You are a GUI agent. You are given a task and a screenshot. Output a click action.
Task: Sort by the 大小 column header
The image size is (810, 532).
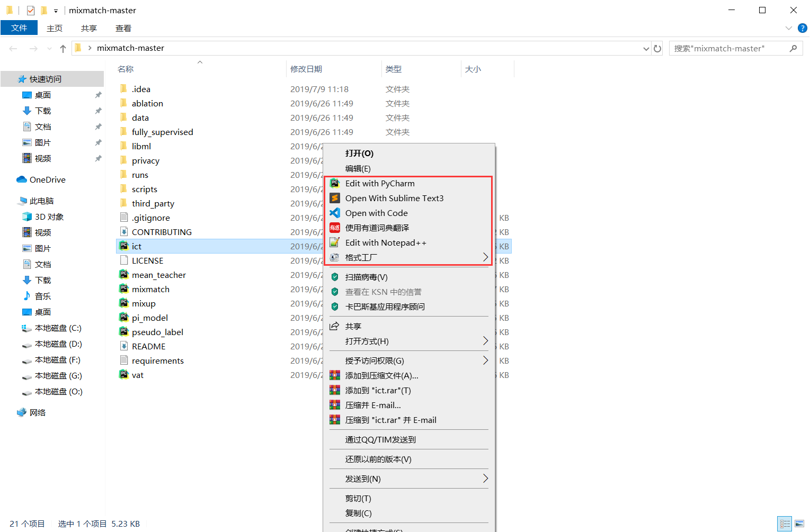(473, 69)
